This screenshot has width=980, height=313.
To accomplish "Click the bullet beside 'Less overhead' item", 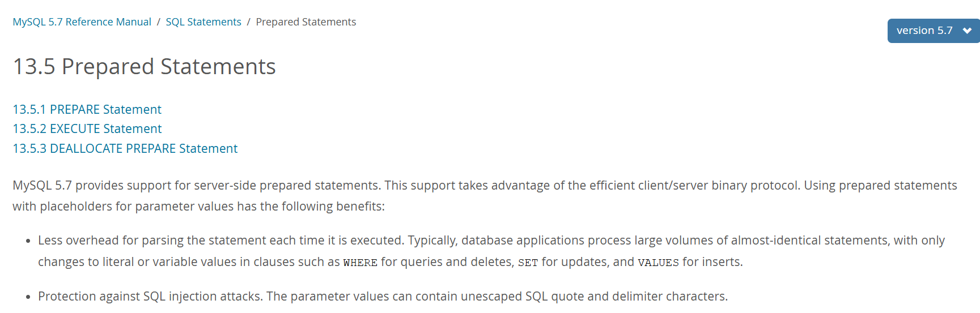I will 28,241.
